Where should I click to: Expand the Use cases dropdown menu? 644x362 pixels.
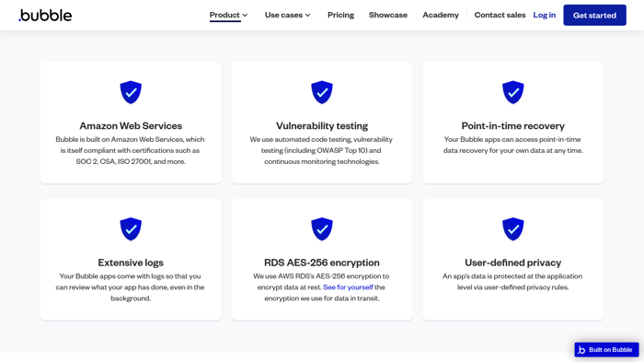pos(287,15)
